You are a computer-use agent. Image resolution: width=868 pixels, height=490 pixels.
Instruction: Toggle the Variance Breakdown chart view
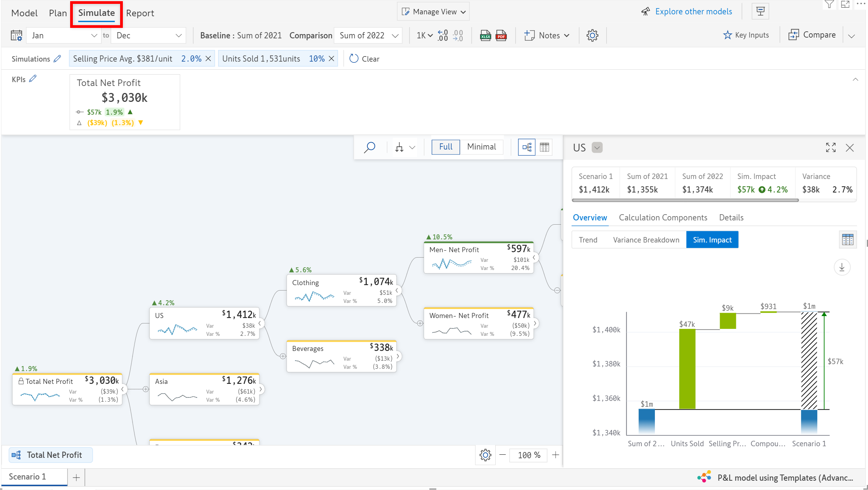[646, 240]
